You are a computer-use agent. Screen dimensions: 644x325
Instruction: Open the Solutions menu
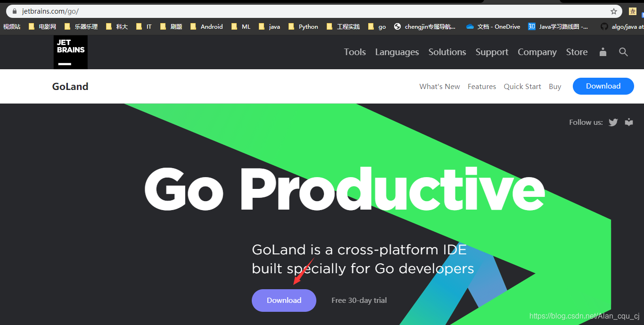click(447, 52)
